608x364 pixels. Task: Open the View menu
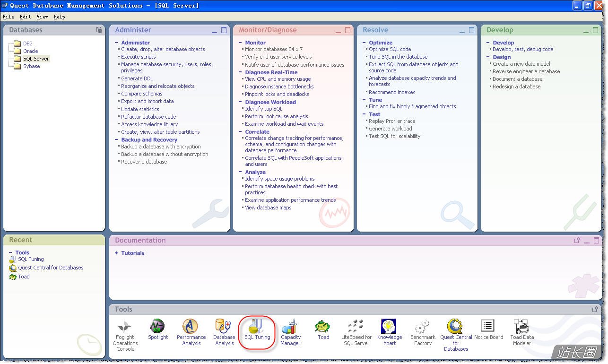point(42,17)
